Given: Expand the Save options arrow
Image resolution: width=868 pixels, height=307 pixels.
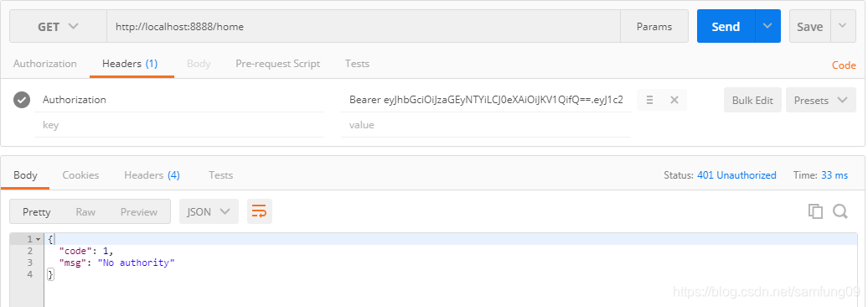Looking at the screenshot, I should (x=843, y=26).
